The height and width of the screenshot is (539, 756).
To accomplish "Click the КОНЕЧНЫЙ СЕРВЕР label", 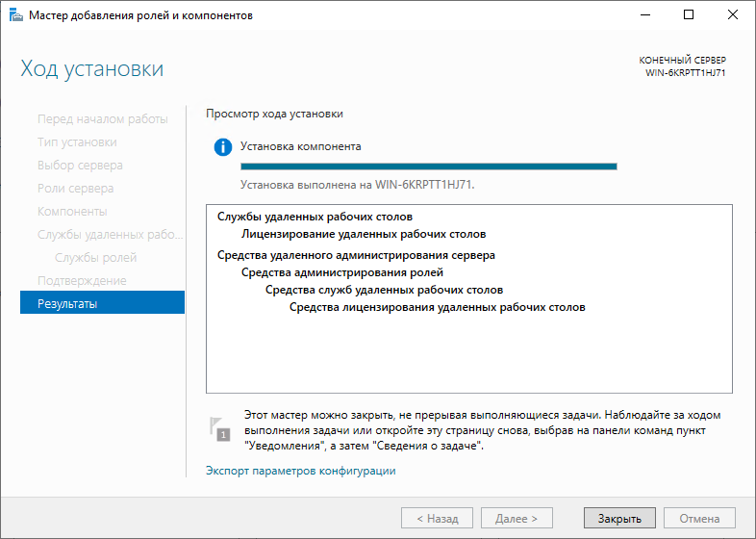I will point(682,61).
